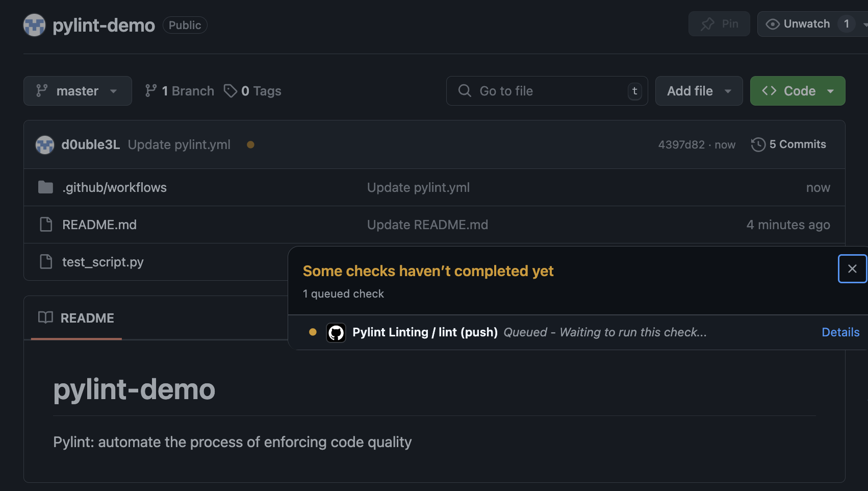Focus the Go to file search field
The width and height of the screenshot is (868, 491).
(547, 91)
